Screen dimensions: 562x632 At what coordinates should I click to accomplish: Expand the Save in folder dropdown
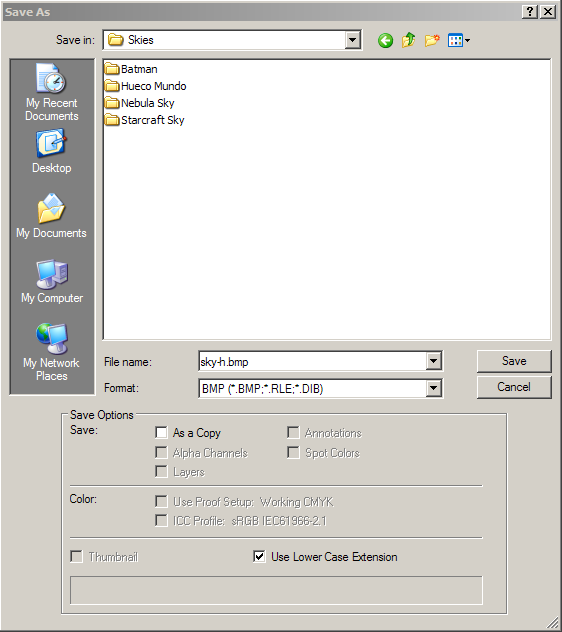[352, 40]
